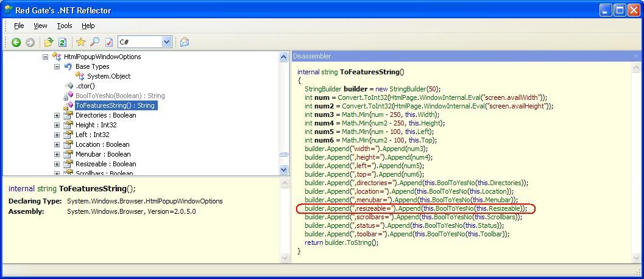The image size is (644, 279).
Task: Click the "screen.availWidth" string literal
Action: [512, 97]
